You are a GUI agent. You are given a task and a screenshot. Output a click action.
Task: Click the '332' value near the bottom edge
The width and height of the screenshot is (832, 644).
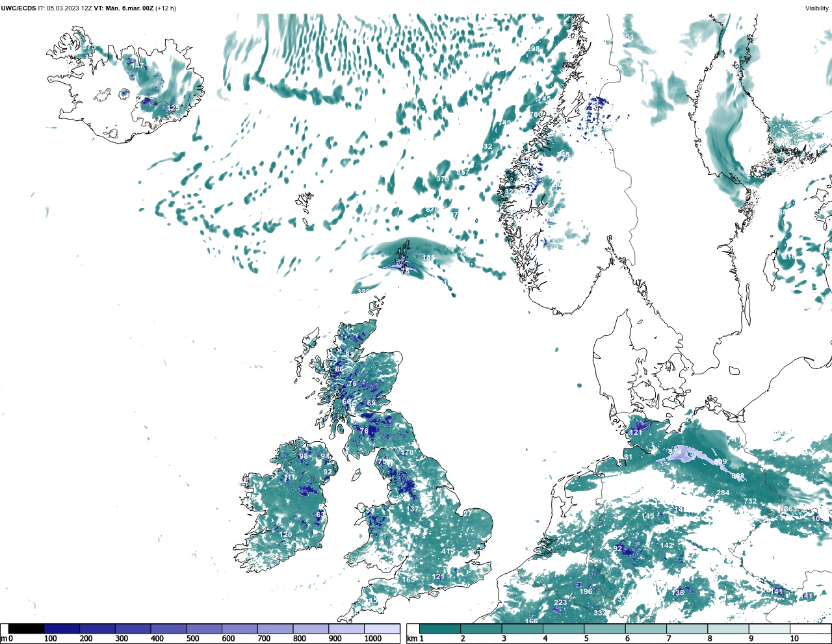[600, 613]
